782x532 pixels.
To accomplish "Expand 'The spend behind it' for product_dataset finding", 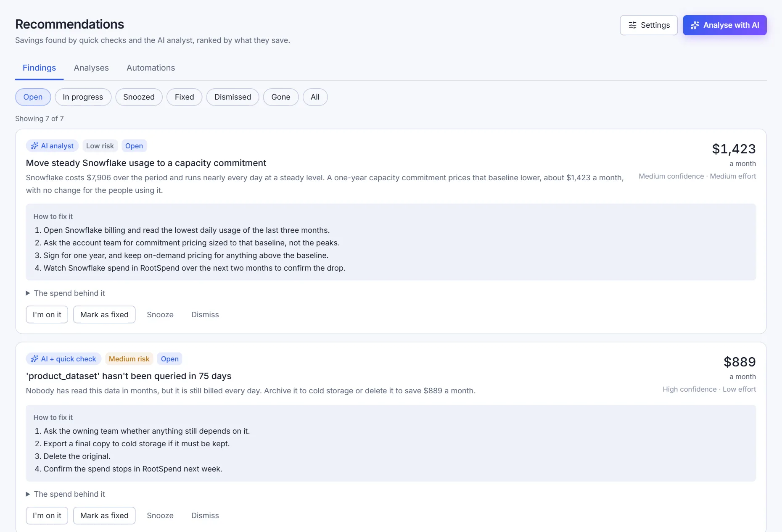I will pos(65,494).
